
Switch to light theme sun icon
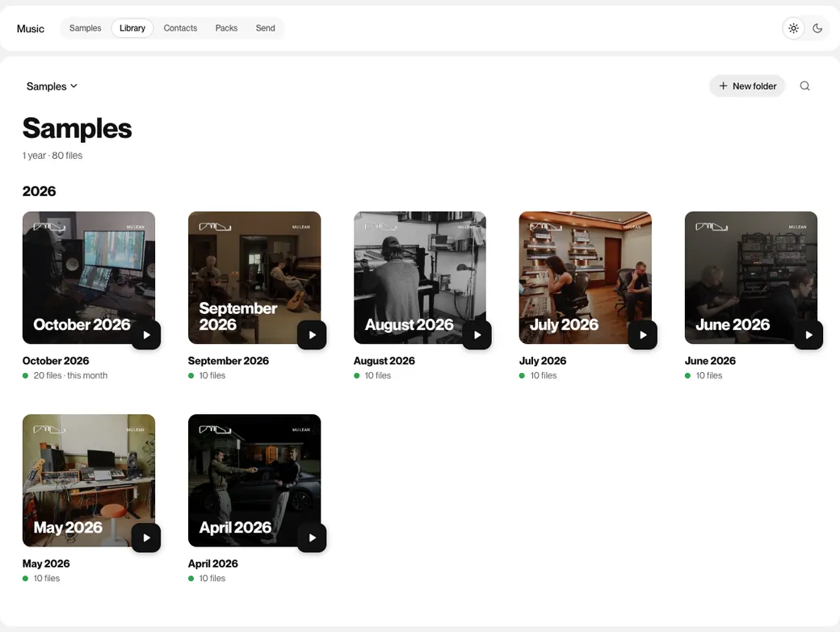click(x=793, y=28)
